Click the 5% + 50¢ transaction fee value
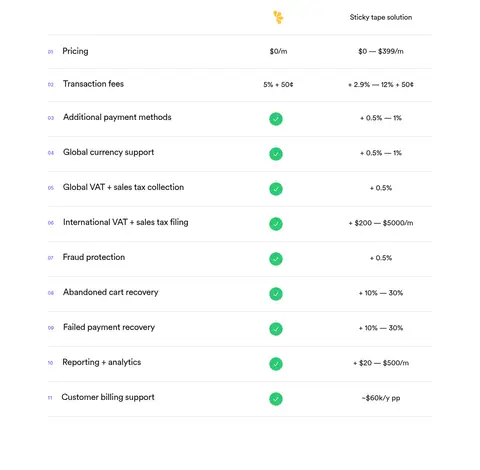Viewport: 480px width, 470px height. click(x=278, y=85)
